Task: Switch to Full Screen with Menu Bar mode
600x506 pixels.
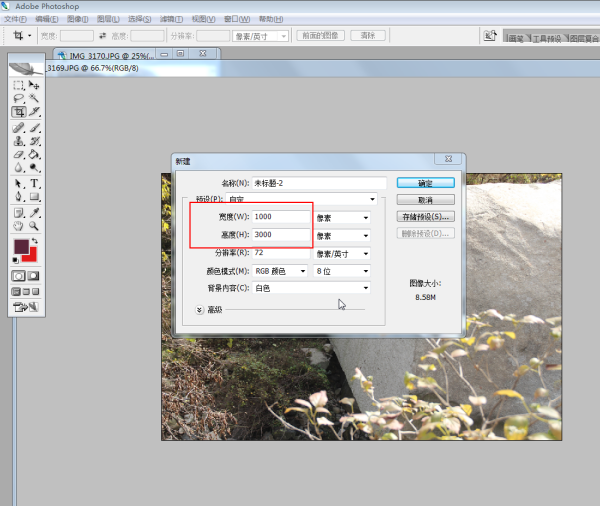Action: pos(26,292)
